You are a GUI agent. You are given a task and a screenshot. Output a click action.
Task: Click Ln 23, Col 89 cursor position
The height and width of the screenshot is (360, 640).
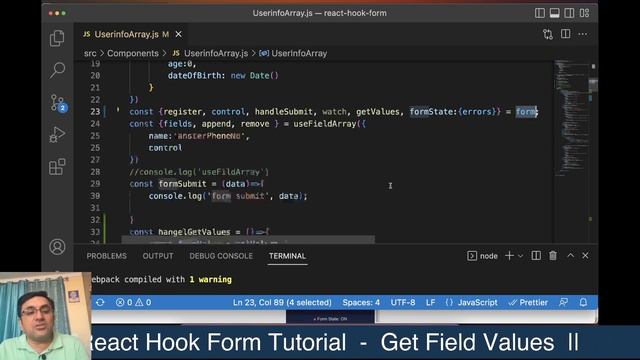tap(282, 302)
